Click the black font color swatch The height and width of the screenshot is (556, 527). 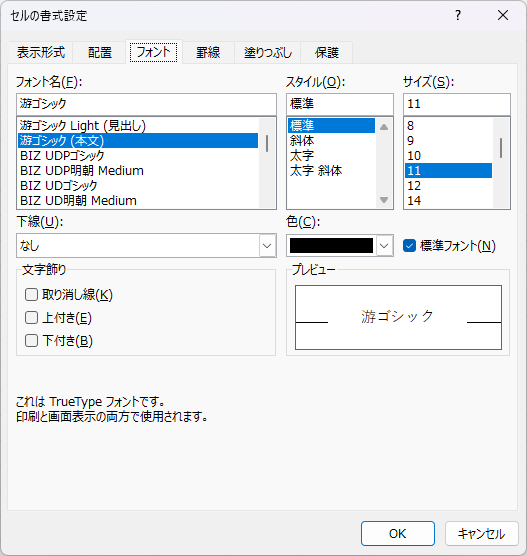(331, 245)
